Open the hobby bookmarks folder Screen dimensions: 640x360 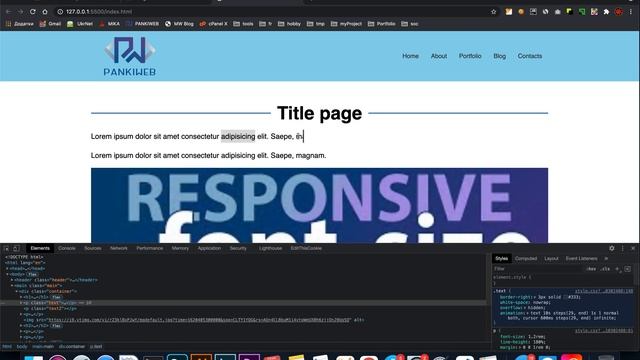coord(289,24)
